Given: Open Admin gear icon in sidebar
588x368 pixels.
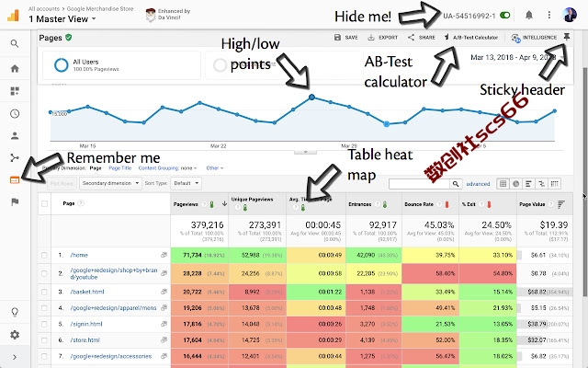Looking at the screenshot, I should pos(15,334).
